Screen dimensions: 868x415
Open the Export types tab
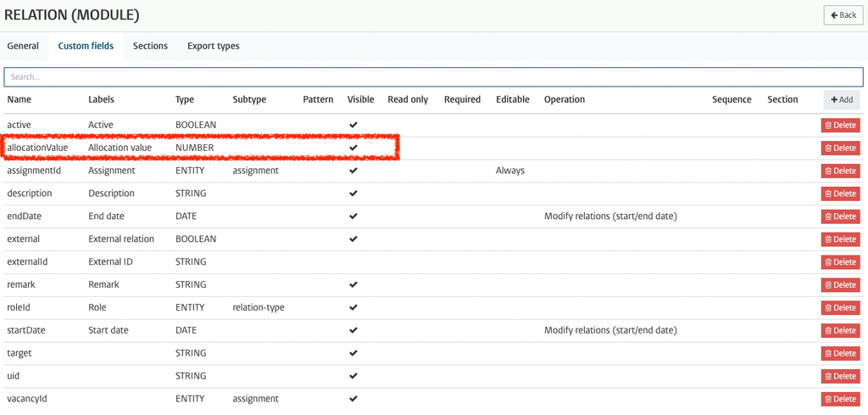point(213,46)
